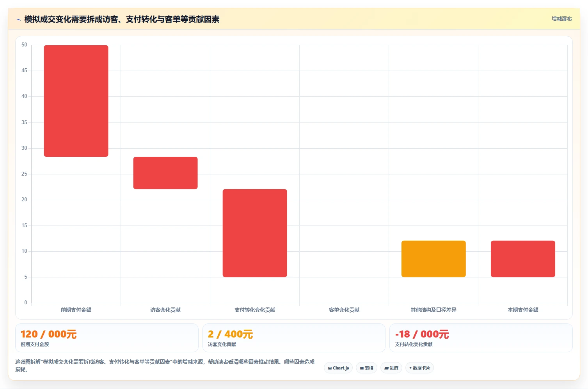Click the red 本期支付金额 bar
588x389 pixels.
click(523, 259)
